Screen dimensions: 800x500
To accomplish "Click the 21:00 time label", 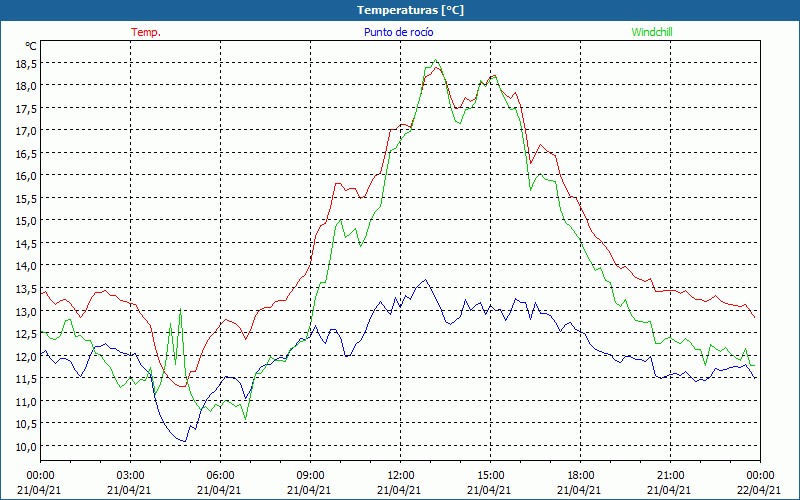I will tap(670, 475).
